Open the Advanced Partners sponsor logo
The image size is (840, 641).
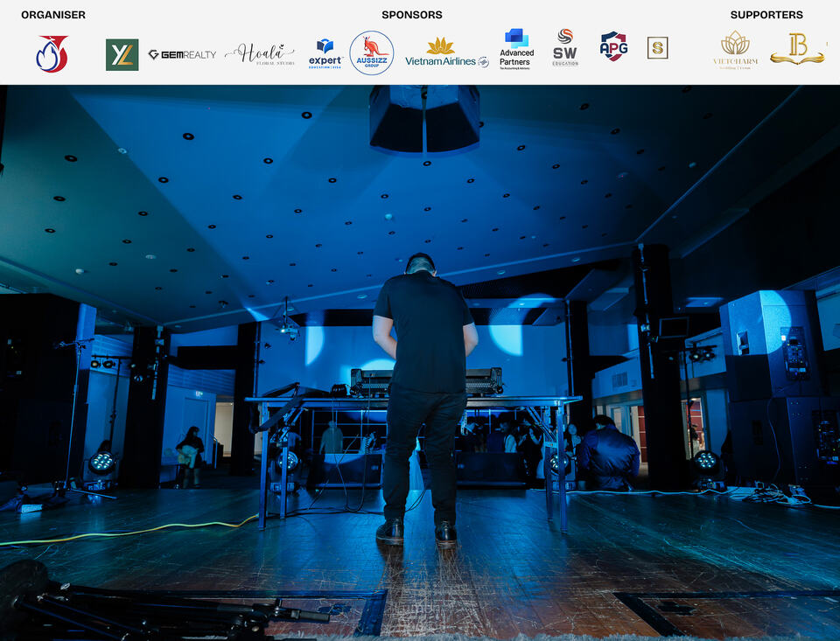[516, 49]
